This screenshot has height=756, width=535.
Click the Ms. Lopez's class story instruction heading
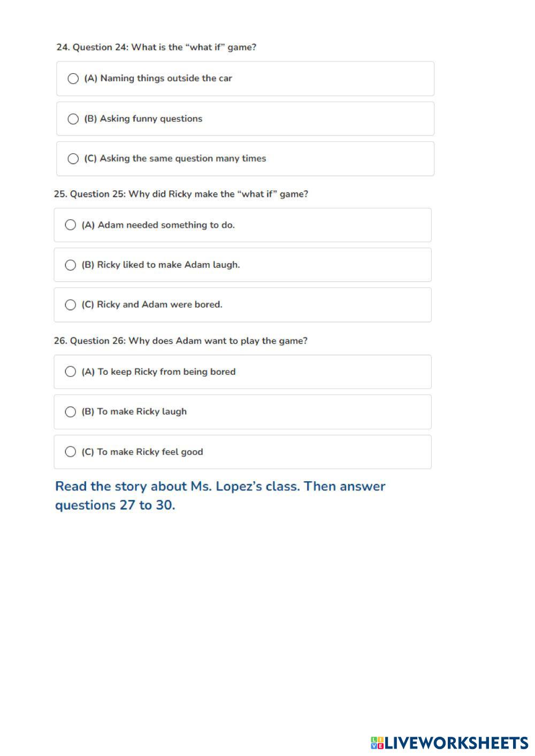point(220,496)
